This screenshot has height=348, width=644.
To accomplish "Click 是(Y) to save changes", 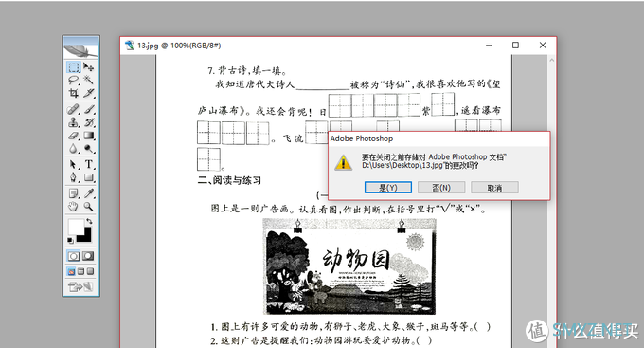I will point(388,188).
